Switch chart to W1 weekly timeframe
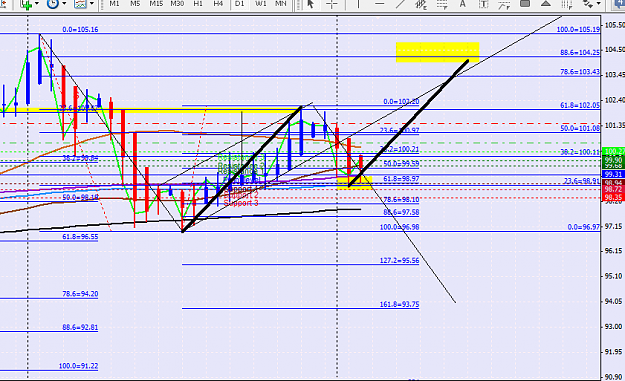Image resolution: width=625 pixels, height=381 pixels. click(261, 4)
